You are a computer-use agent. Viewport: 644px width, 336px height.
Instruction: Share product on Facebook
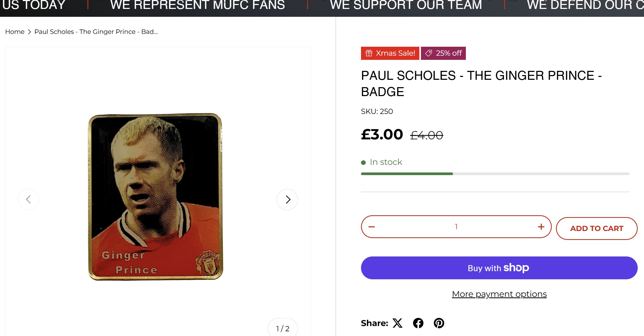[x=418, y=323]
